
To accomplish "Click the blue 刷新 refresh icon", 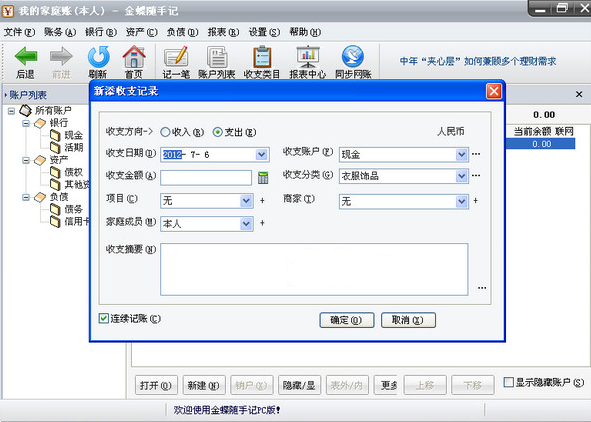I will pyautogui.click(x=98, y=57).
